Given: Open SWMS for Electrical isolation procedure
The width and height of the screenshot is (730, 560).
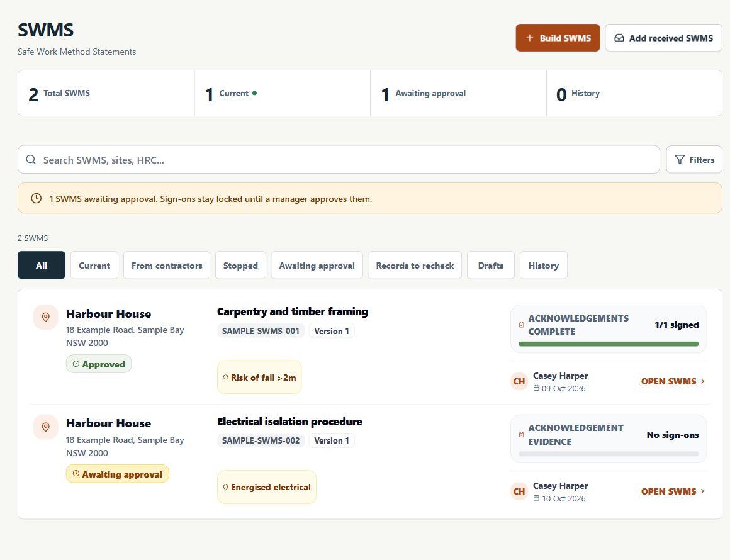Looking at the screenshot, I should (673, 491).
